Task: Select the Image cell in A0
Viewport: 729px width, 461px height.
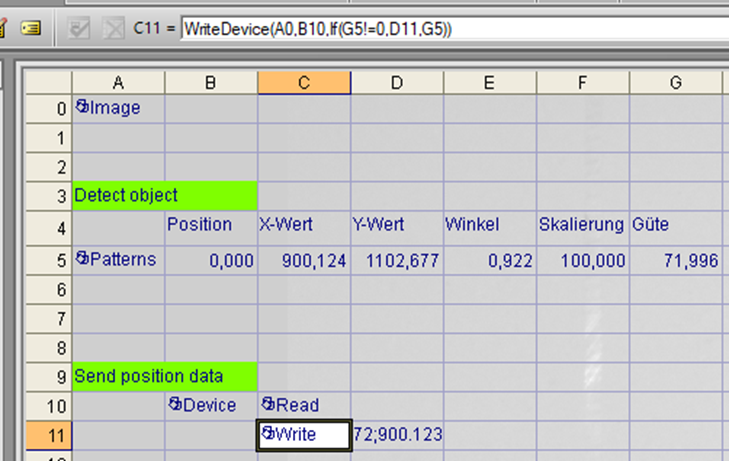Action: (118, 108)
